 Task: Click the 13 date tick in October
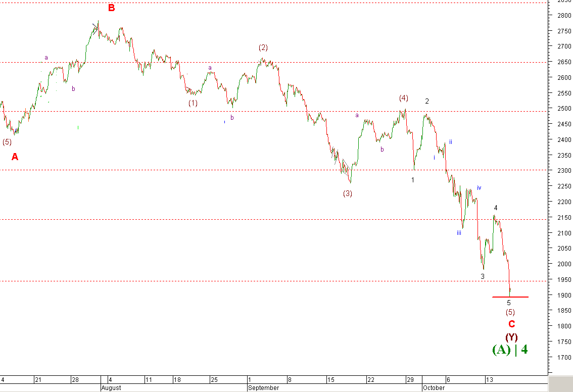pyautogui.click(x=489, y=380)
